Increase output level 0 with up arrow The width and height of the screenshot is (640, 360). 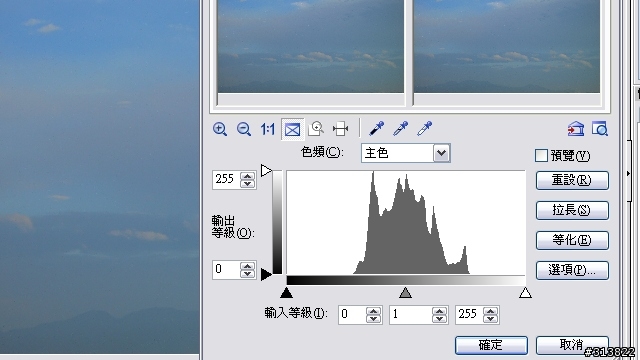pos(248,266)
